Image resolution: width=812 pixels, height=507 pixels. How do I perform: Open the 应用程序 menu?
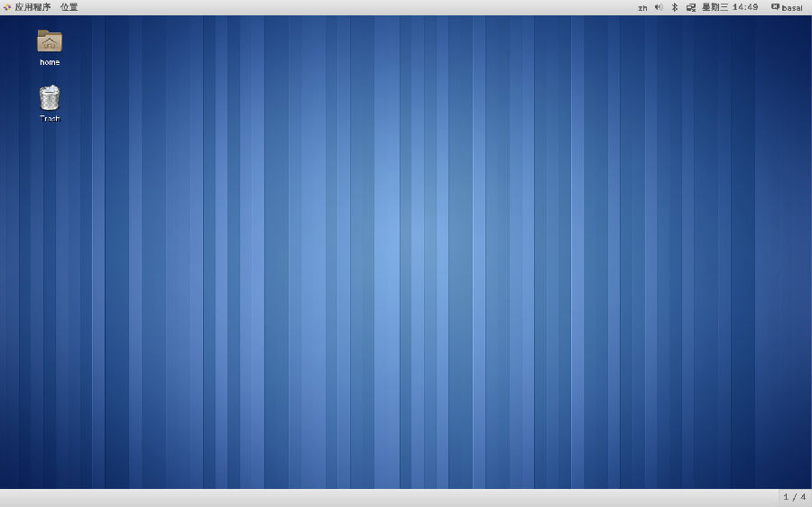pos(32,7)
